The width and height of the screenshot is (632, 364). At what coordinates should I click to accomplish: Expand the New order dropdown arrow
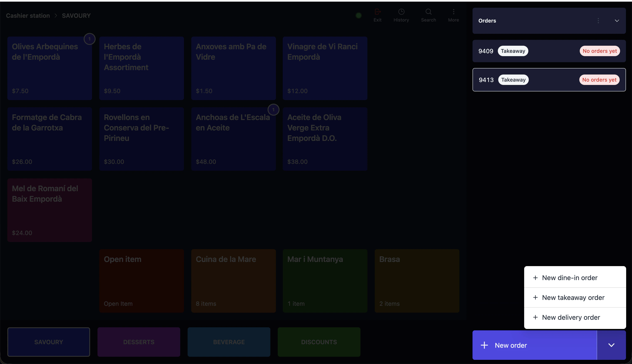[x=611, y=345]
